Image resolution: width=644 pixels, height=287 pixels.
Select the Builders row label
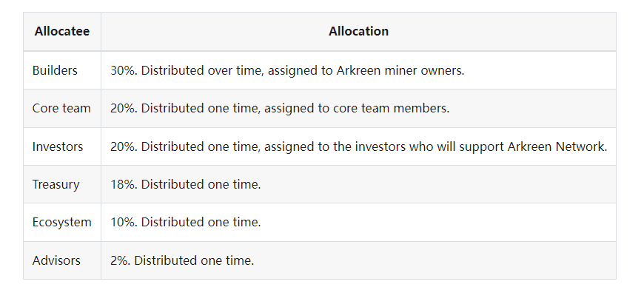tap(55, 70)
